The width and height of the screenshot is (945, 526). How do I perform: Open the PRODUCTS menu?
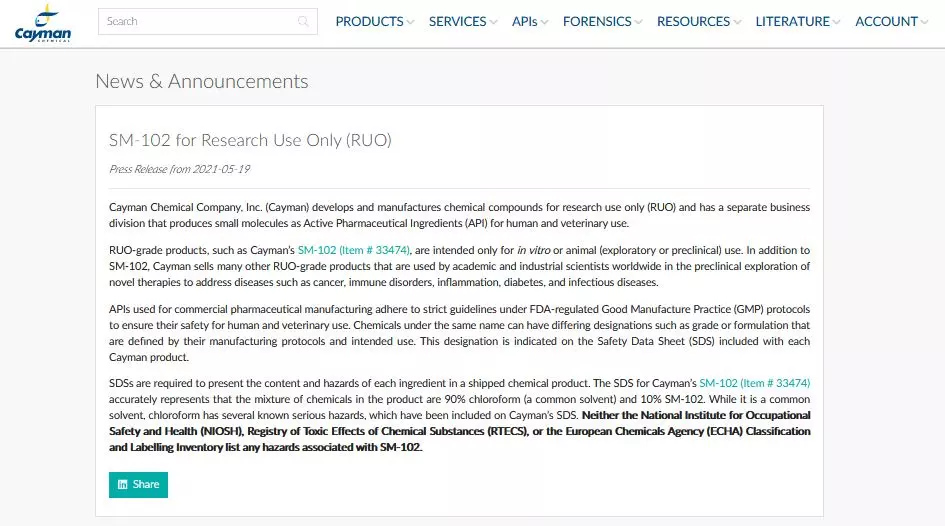pyautogui.click(x=369, y=22)
